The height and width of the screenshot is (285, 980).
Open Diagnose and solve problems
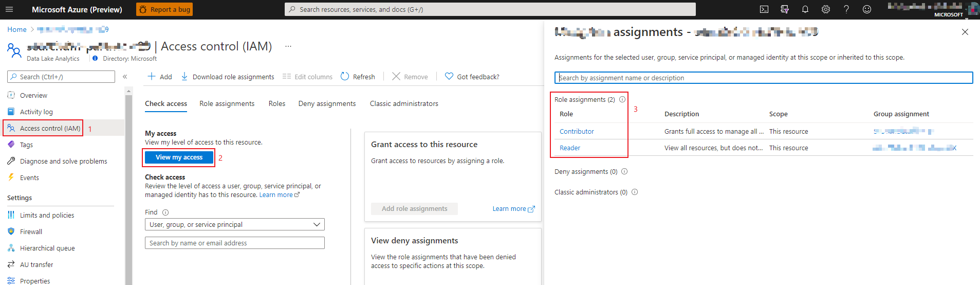[x=64, y=161]
